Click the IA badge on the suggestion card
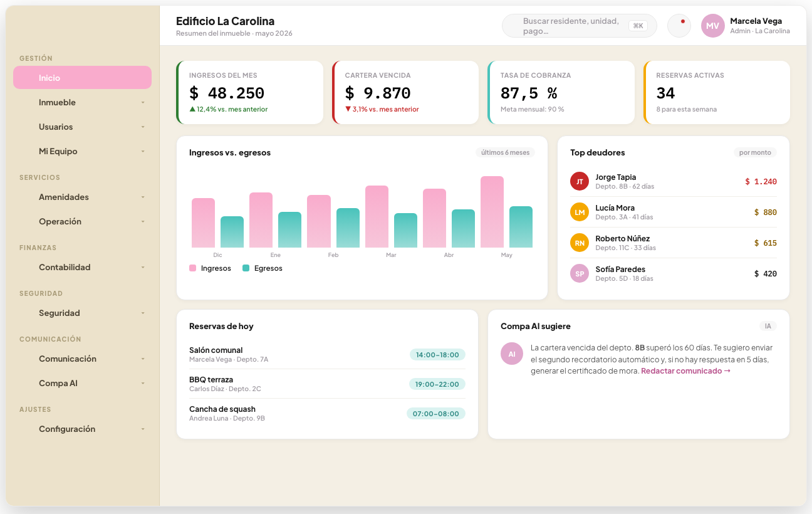Image resolution: width=812 pixels, height=514 pixels. click(x=768, y=326)
